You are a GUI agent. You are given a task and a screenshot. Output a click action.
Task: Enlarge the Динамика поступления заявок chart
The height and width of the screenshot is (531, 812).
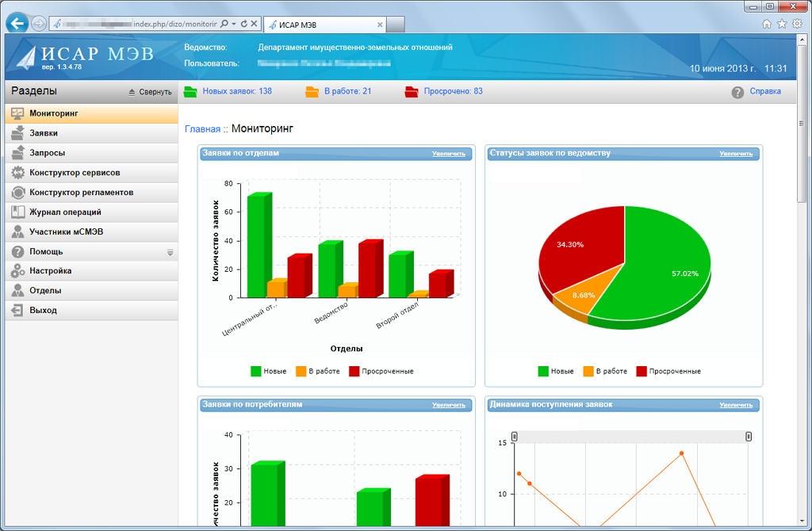tap(736, 405)
